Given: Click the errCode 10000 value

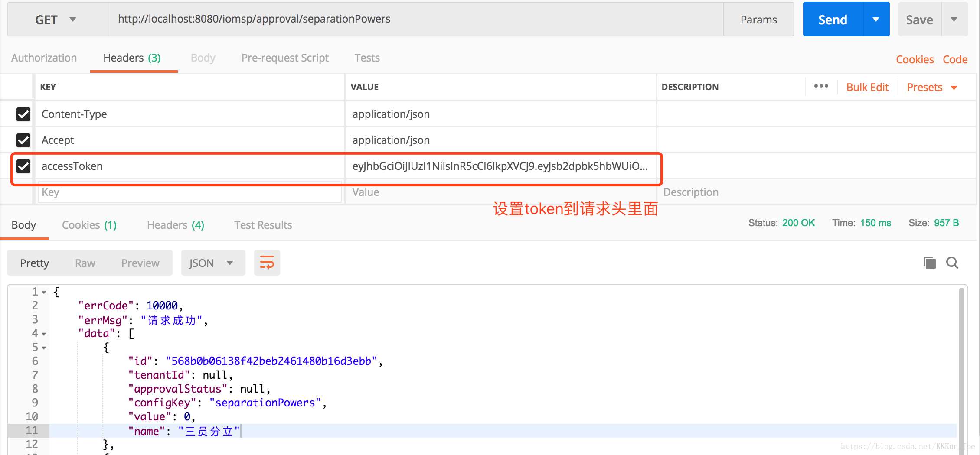Looking at the screenshot, I should [x=162, y=305].
